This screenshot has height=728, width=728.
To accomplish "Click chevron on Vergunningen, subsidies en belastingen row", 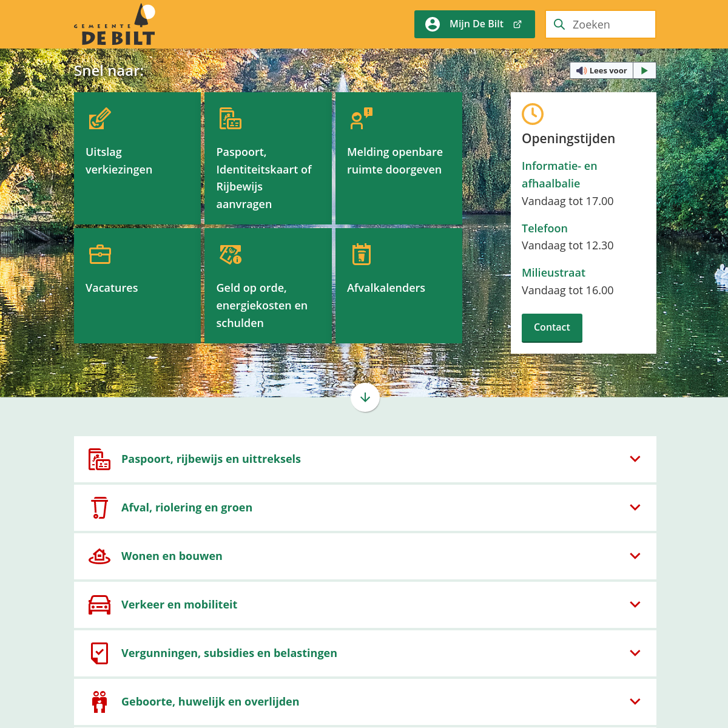I will coord(635,653).
